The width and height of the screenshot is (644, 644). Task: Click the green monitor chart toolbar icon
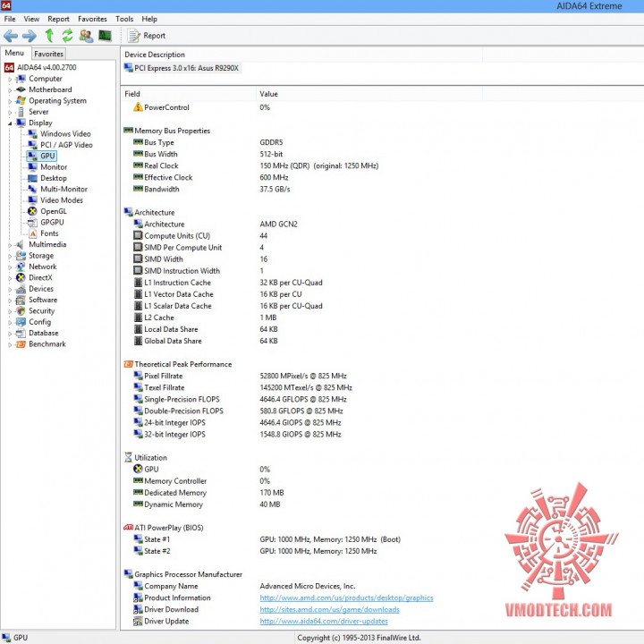(x=106, y=36)
